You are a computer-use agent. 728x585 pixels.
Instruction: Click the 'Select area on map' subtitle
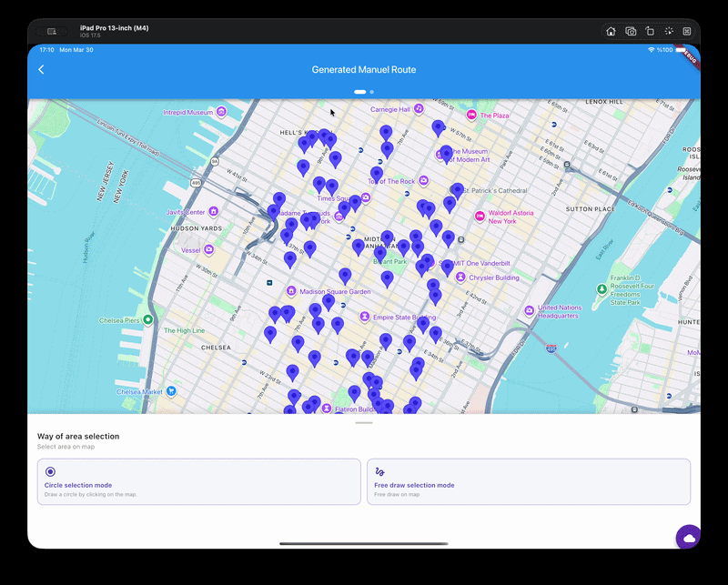tap(66, 447)
